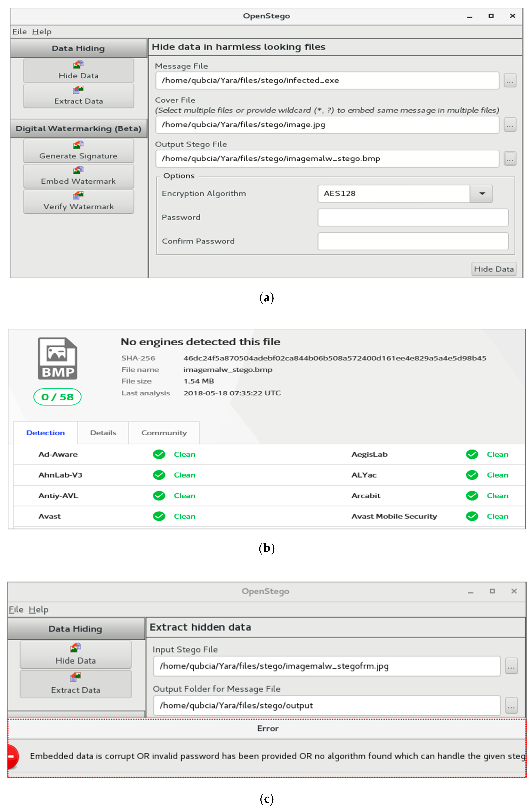532x811 pixels.
Task: Click Verify Watermark button
Action: pyautogui.click(x=78, y=201)
